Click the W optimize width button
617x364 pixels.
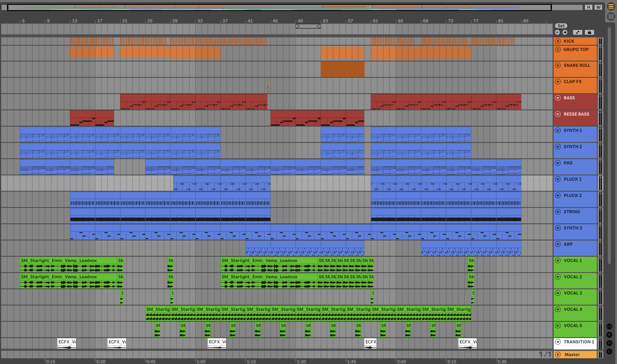click(x=598, y=7)
